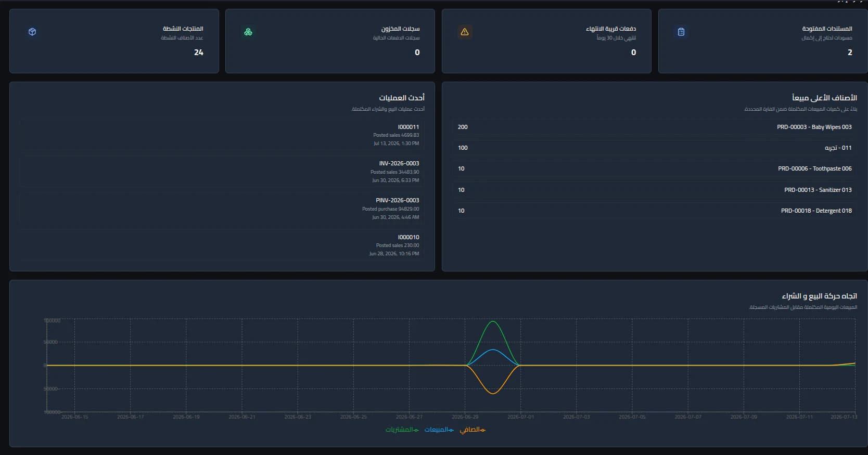This screenshot has height=455, width=868.
Task: Open the المستندات المفتوحة card showing 2
Action: pyautogui.click(x=763, y=41)
